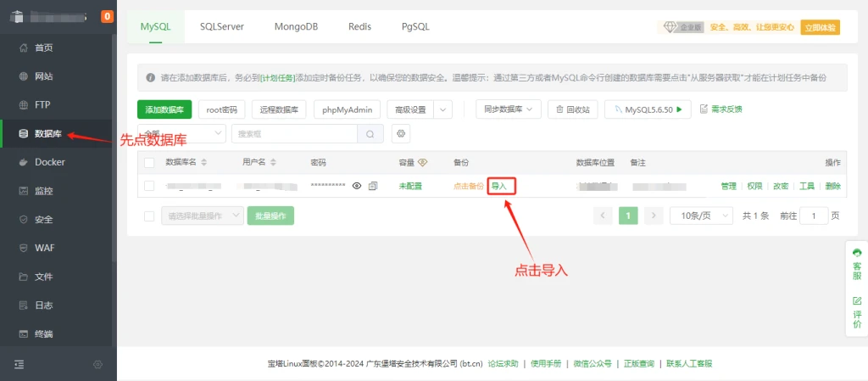
Task: Check the first database row checkbox
Action: [149, 186]
